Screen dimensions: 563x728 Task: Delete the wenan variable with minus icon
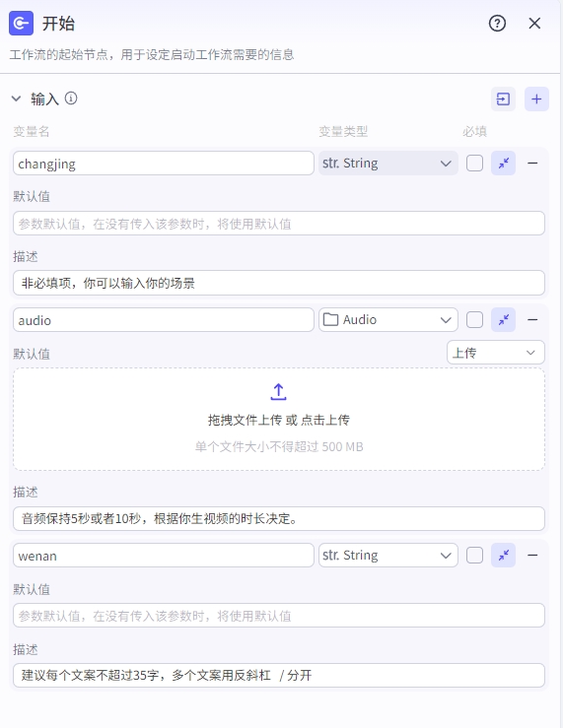coord(532,556)
